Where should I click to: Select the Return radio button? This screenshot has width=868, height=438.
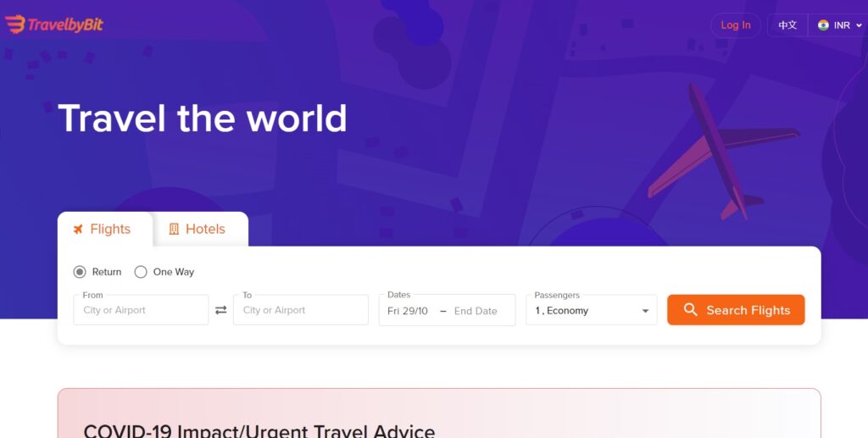pos(80,272)
